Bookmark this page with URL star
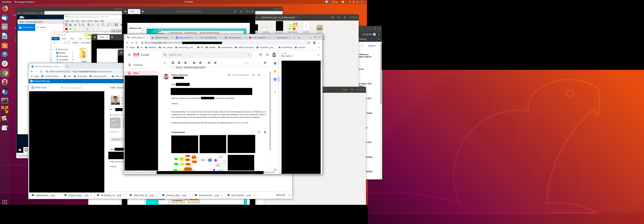Image resolution: width=644 pixels, height=224 pixels. (x=308, y=43)
